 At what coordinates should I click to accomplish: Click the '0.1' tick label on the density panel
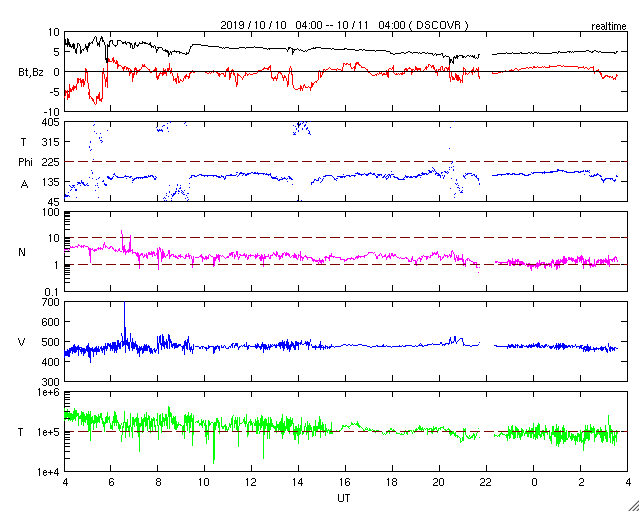tap(52, 292)
